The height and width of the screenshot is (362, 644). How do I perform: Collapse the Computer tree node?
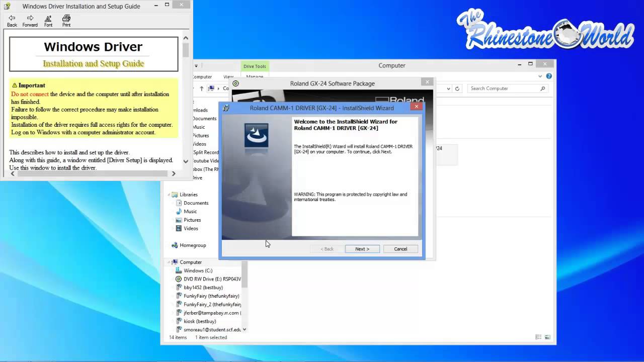169,262
